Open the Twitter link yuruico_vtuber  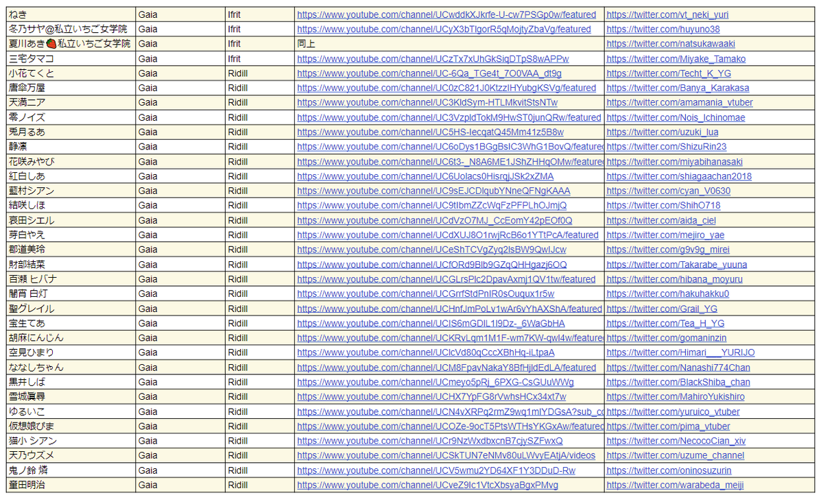click(673, 412)
